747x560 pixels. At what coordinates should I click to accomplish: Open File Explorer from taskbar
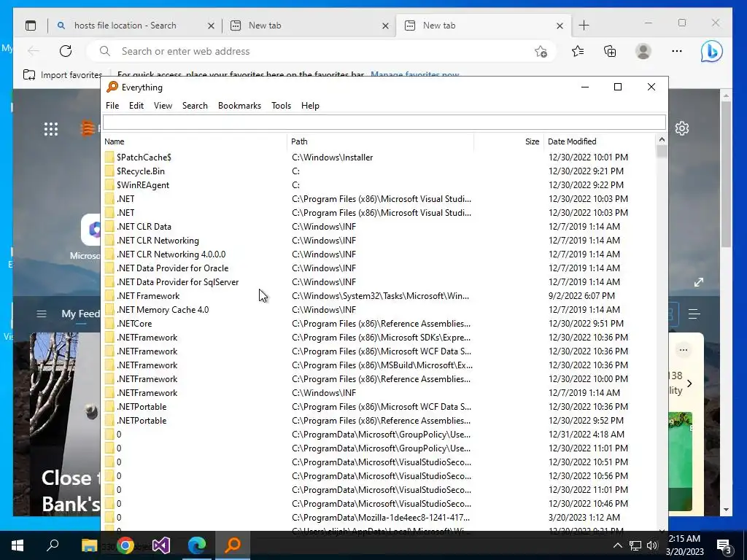pyautogui.click(x=89, y=545)
